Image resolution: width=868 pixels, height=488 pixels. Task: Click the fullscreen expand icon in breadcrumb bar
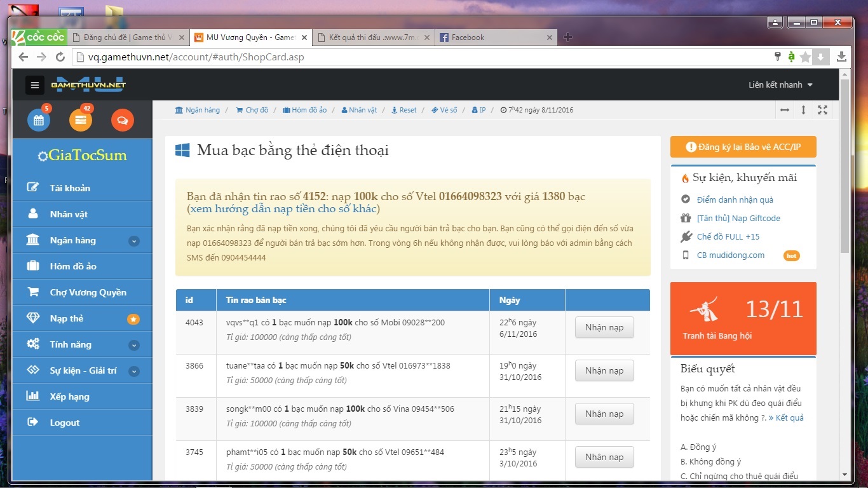tap(822, 110)
